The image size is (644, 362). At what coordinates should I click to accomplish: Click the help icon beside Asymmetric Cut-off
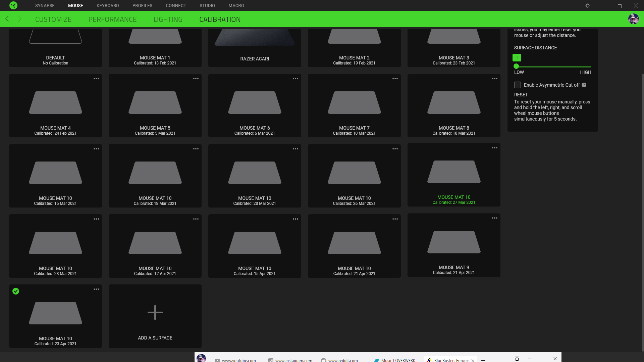[584, 85]
